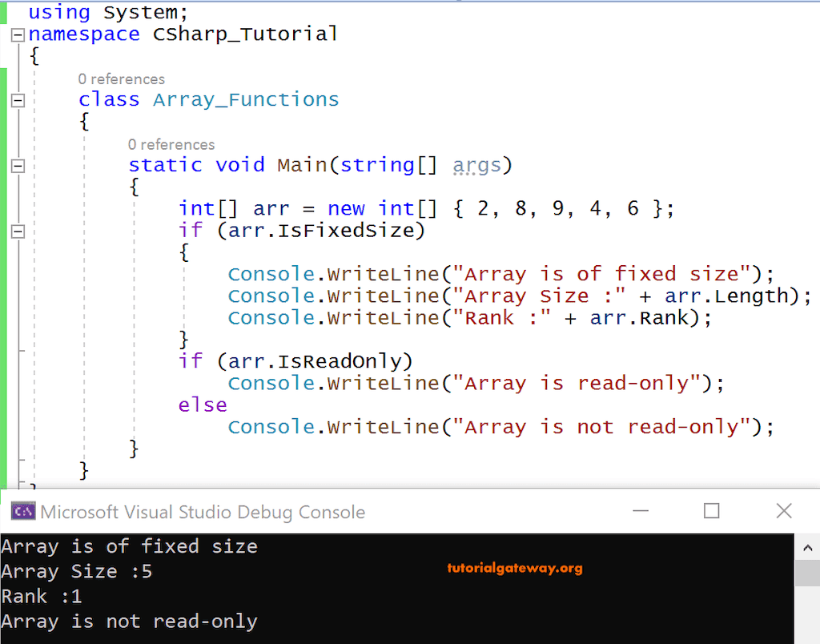Minimize the Debug Console window
The width and height of the screenshot is (820, 644).
[640, 510]
